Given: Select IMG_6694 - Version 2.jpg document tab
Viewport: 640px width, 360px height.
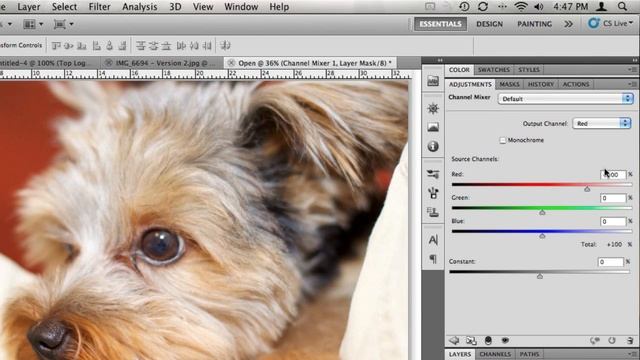Looking at the screenshot, I should pos(162,63).
